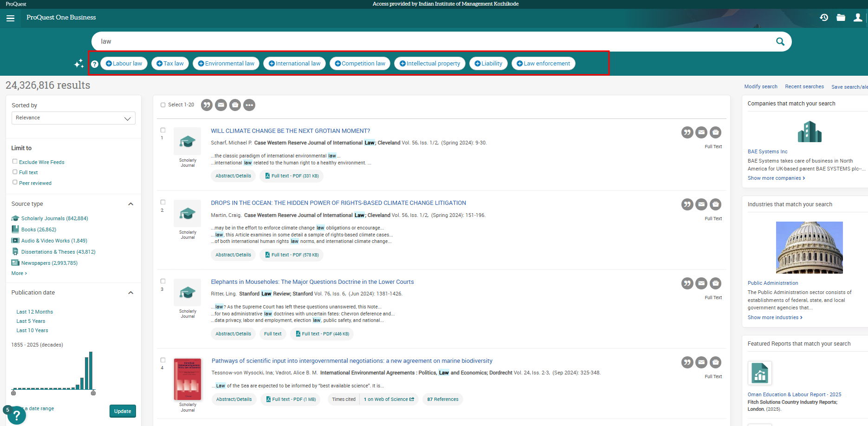This screenshot has height=426, width=868.
Task: Open the Modify search link
Action: [760, 87]
